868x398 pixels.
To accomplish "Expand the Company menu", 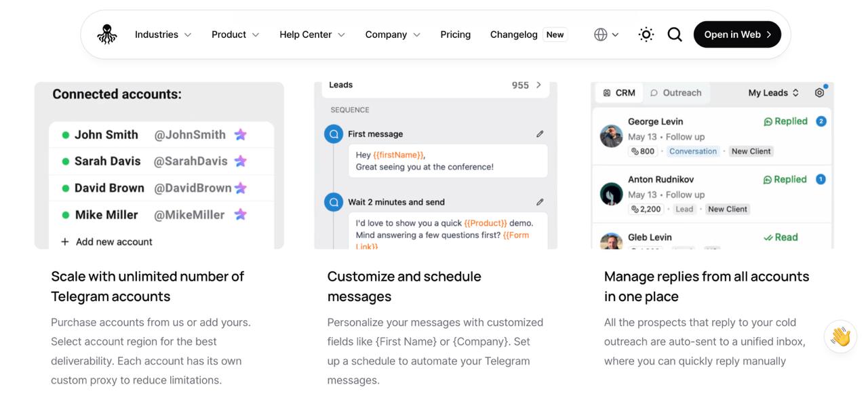I will (393, 35).
